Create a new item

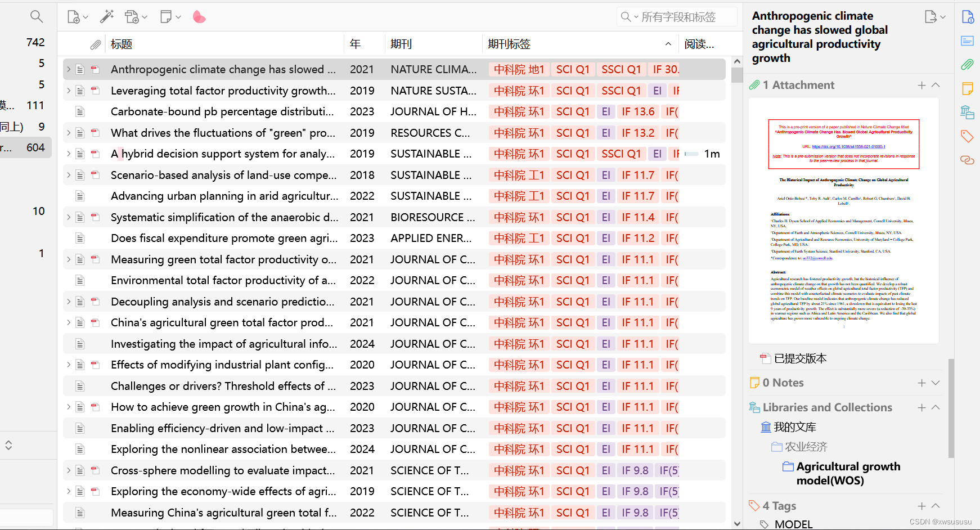click(74, 16)
